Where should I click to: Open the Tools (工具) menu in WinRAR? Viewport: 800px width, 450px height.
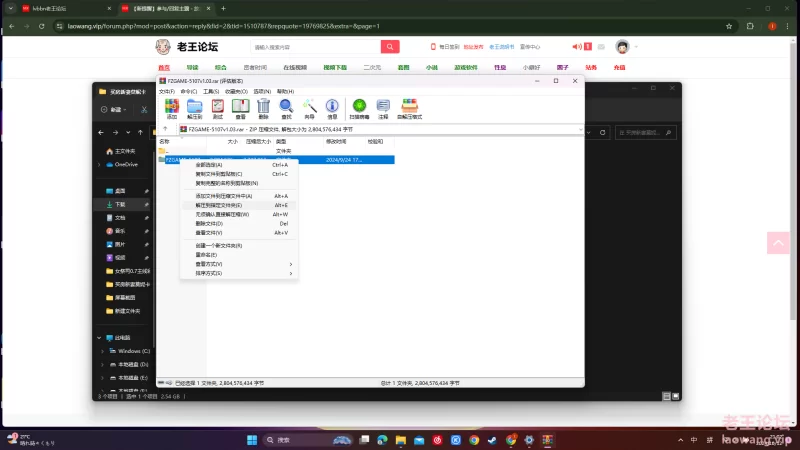click(211, 91)
